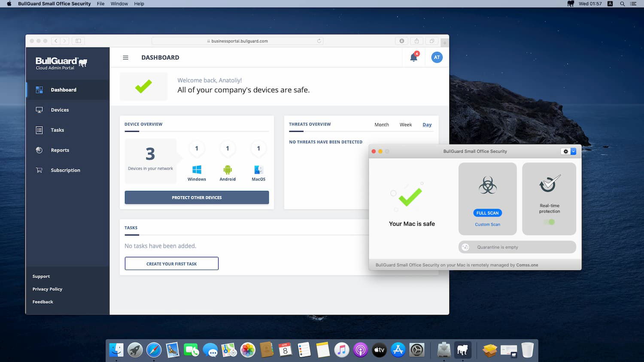Open Notification Center in menu bar
Image resolution: width=644 pixels, height=362 pixels.
633,4
